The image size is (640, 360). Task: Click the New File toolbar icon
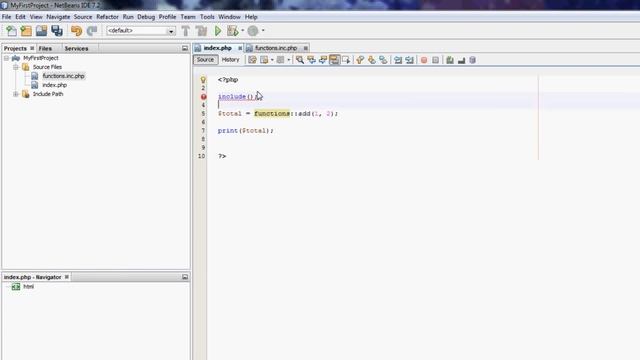11,31
